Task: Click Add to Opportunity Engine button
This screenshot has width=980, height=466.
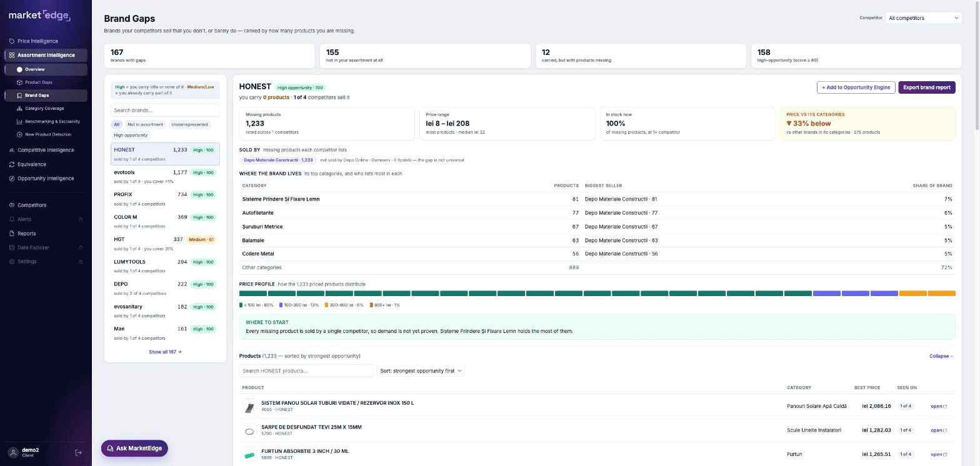Action: [856, 87]
